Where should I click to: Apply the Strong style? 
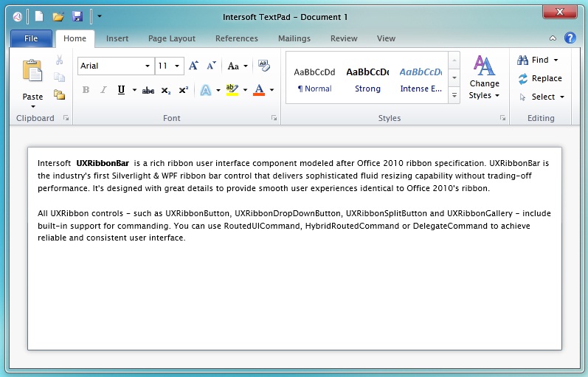(367, 80)
